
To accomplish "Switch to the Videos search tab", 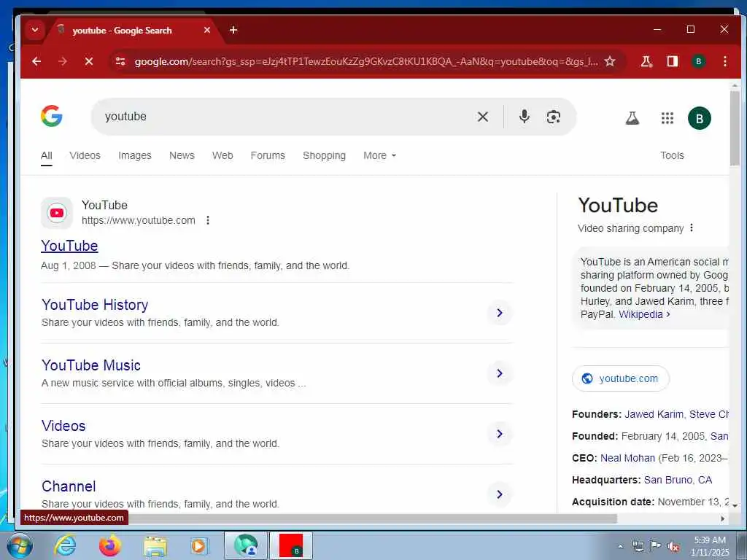I will (x=85, y=155).
